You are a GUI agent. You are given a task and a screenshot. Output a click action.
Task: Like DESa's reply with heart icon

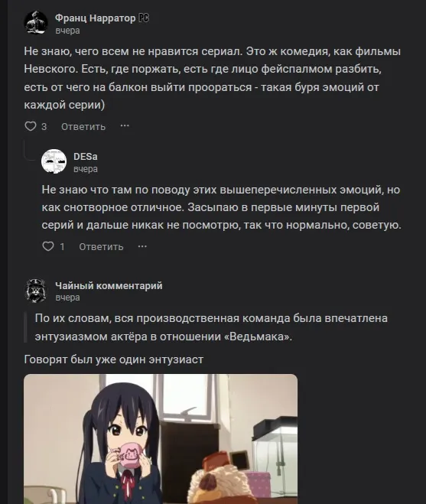click(48, 246)
